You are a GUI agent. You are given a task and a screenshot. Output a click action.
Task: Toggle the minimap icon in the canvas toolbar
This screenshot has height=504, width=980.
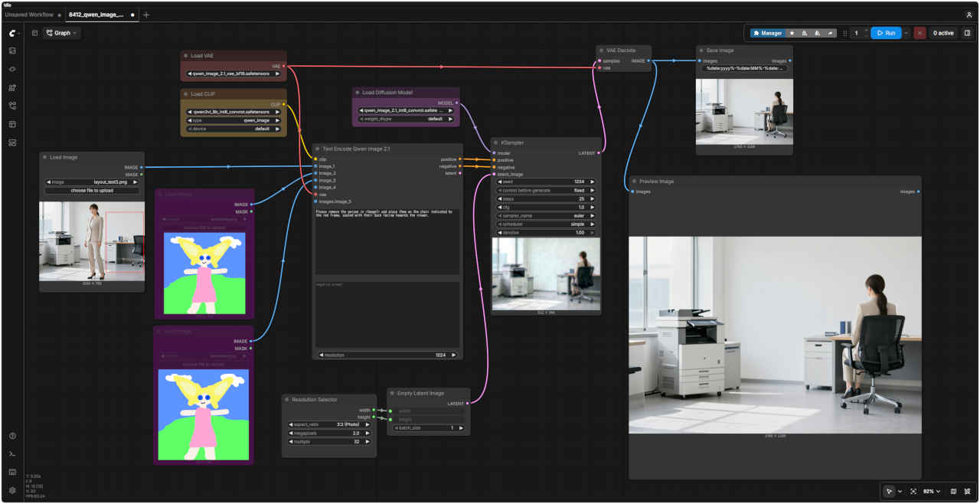click(x=953, y=491)
